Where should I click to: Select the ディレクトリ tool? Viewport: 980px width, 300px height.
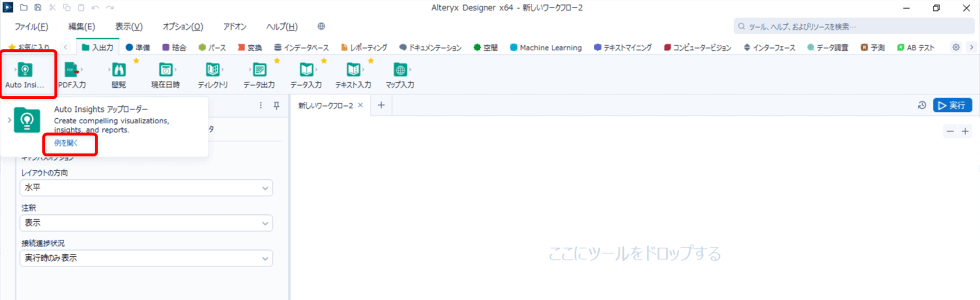[x=213, y=75]
